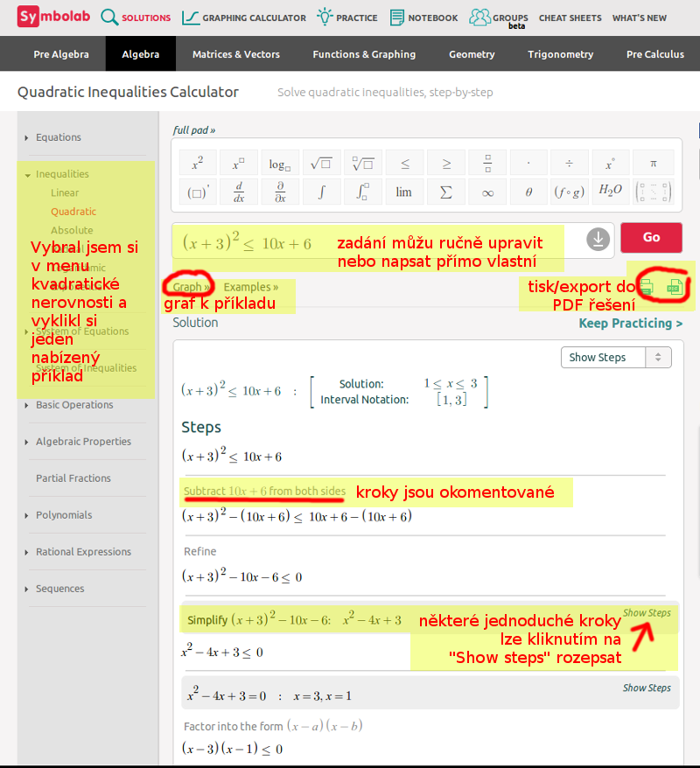Select Linear under Inequalities

tap(65, 192)
